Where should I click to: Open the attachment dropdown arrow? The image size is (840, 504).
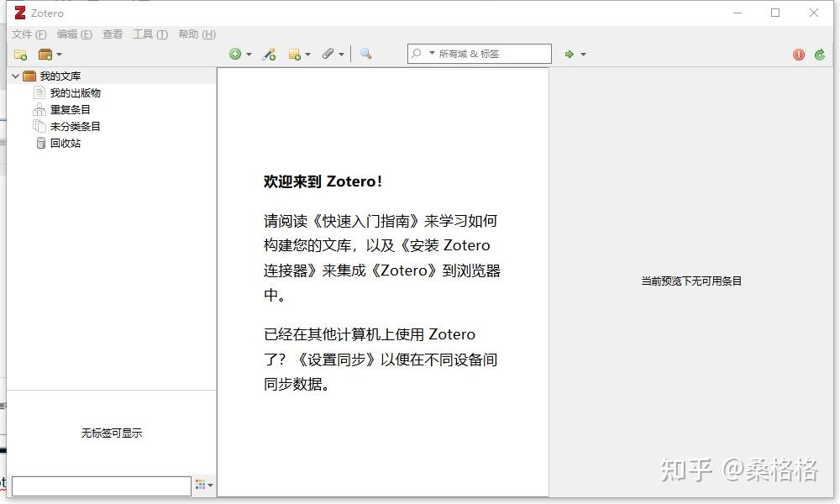[x=341, y=54]
